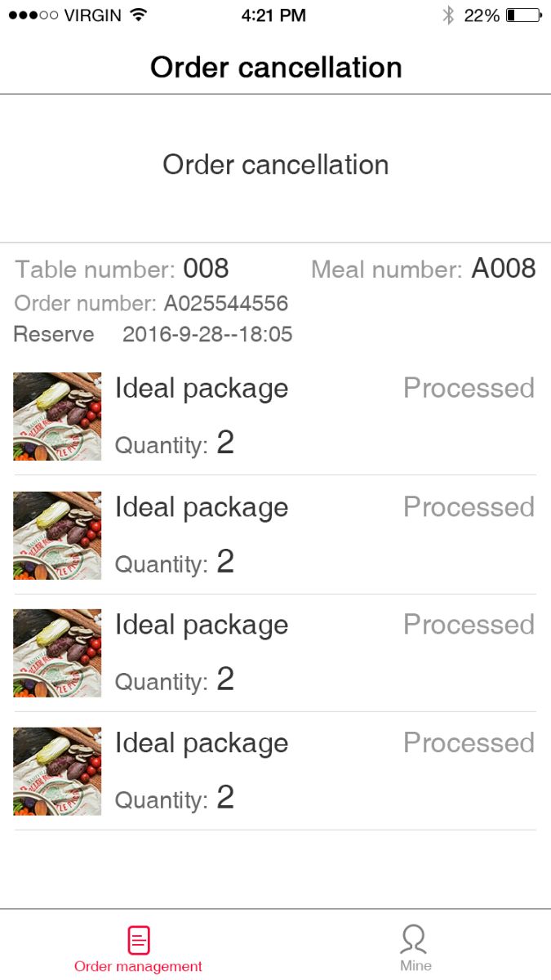Select the first item's Processed status
This screenshot has width=551, height=980.
(x=469, y=388)
